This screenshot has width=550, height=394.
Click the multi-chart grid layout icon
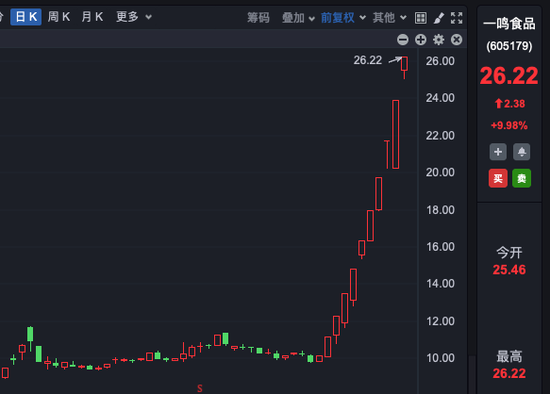point(421,18)
